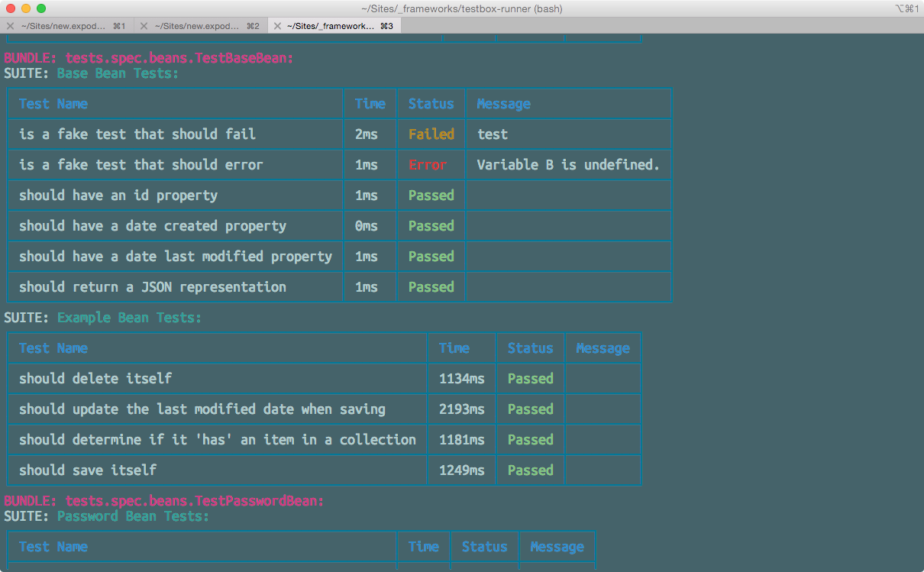
Task: Click the TestBaseBean bundle name
Action: click(x=179, y=58)
